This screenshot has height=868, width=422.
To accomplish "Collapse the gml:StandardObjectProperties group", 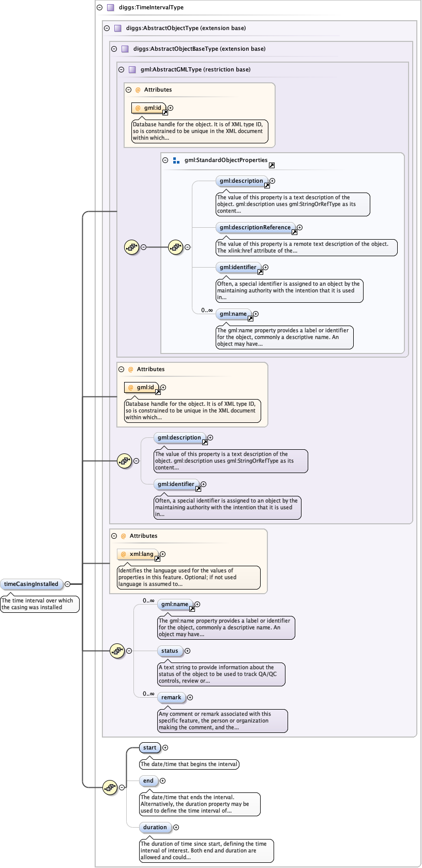I will [165, 160].
